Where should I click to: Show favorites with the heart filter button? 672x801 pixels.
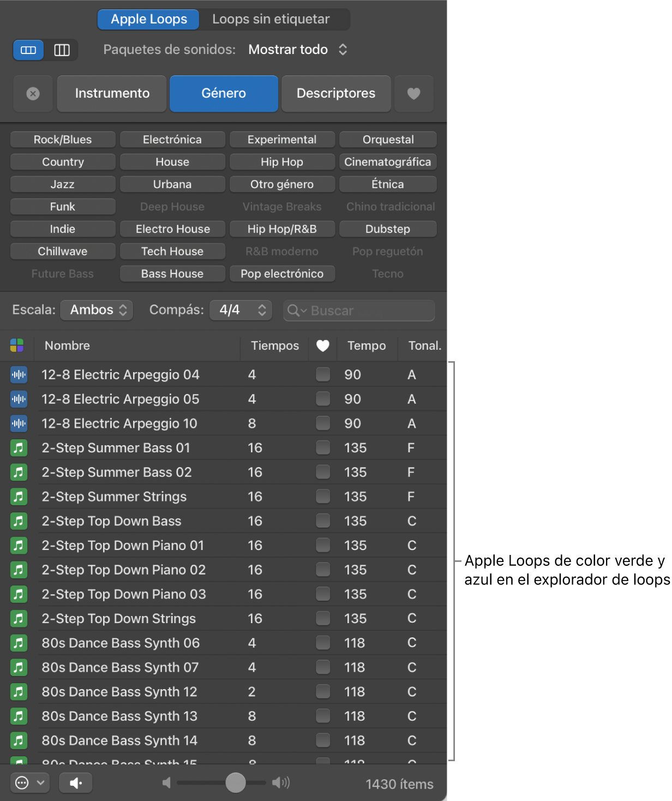pyautogui.click(x=414, y=94)
